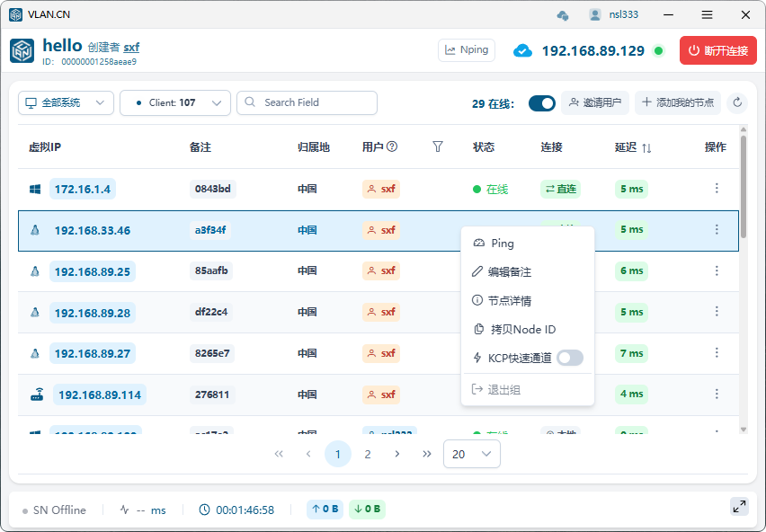766x532 pixels.
Task: Click the refresh node list icon
Action: tap(737, 102)
